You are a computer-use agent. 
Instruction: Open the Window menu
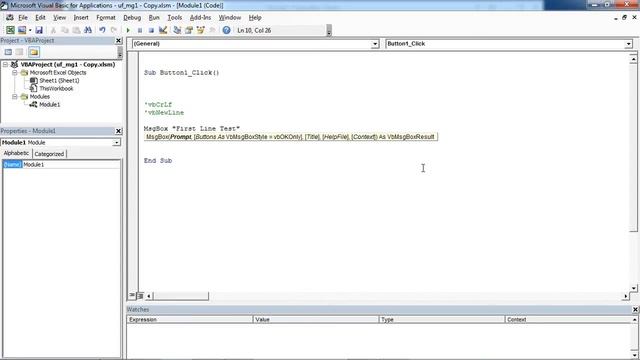click(230, 18)
